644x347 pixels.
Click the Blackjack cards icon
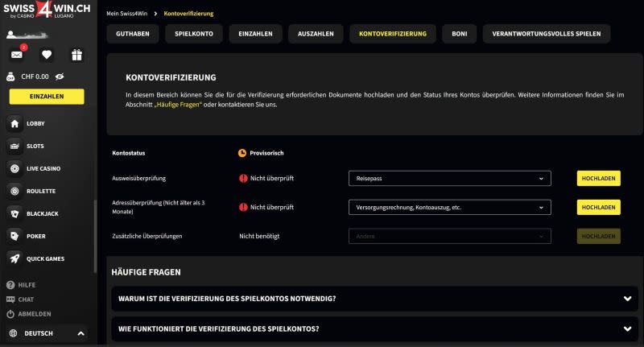pyautogui.click(x=14, y=213)
